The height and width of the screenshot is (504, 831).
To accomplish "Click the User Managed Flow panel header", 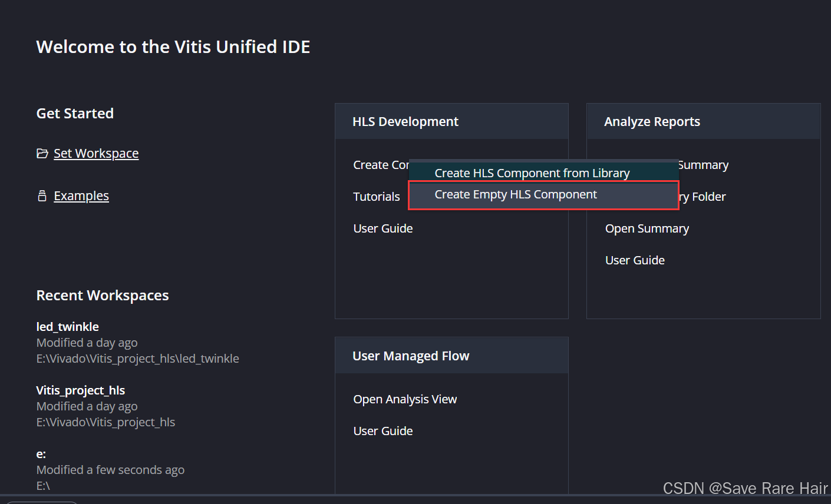I will 451,356.
